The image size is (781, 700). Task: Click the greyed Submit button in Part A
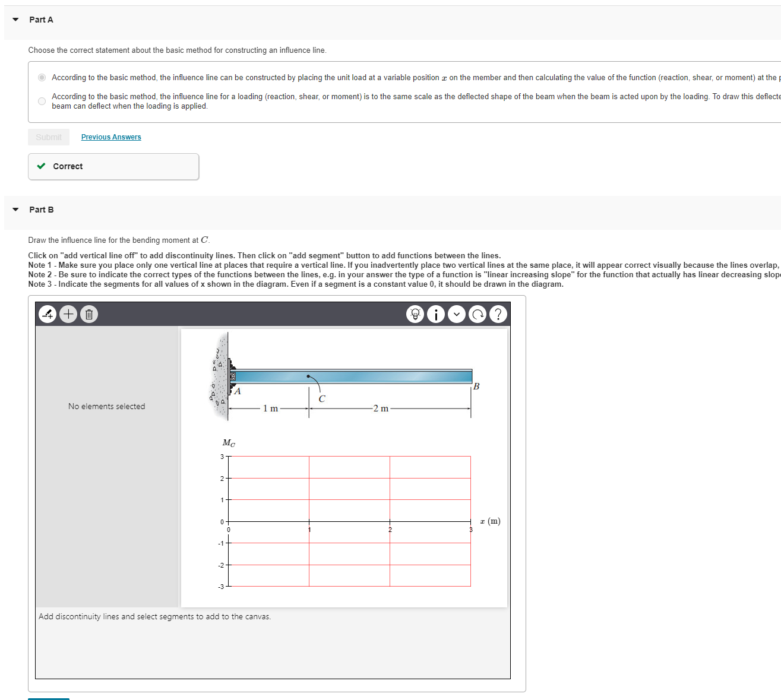(49, 137)
